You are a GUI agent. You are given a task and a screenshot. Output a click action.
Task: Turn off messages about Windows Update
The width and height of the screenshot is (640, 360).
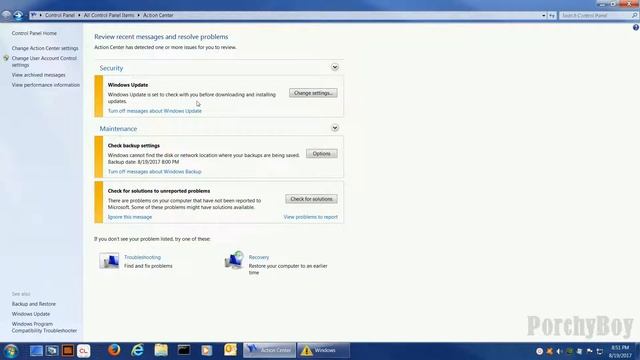click(x=155, y=111)
